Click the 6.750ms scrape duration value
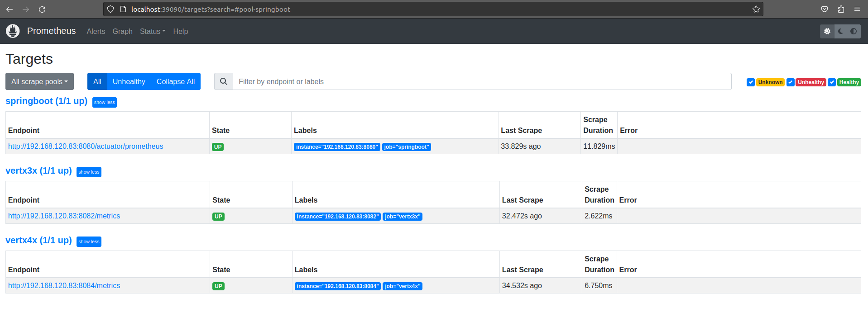Image resolution: width=868 pixels, height=336 pixels. (x=598, y=285)
